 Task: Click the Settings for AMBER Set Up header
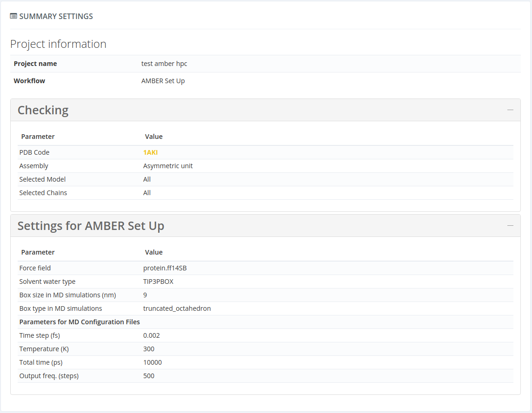click(x=91, y=226)
